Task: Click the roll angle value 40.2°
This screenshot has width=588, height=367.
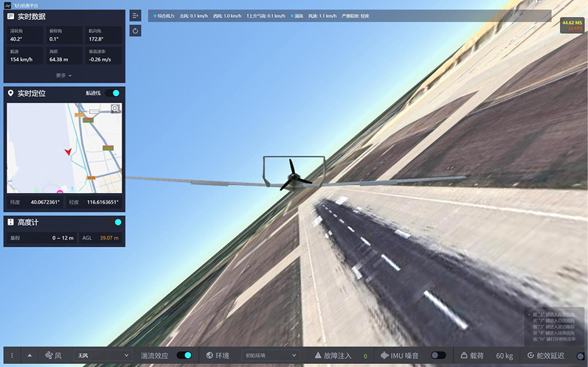Action: 16,39
